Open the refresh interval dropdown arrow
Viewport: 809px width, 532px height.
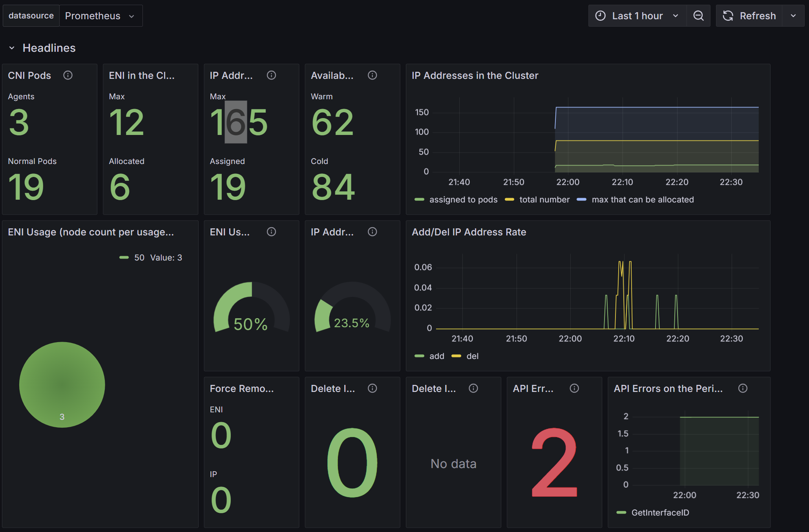[x=793, y=16]
